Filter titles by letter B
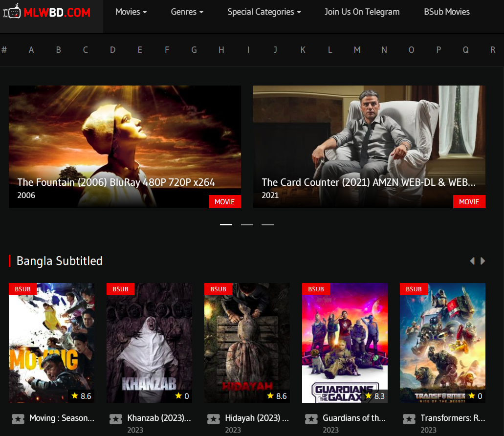 pos(59,50)
